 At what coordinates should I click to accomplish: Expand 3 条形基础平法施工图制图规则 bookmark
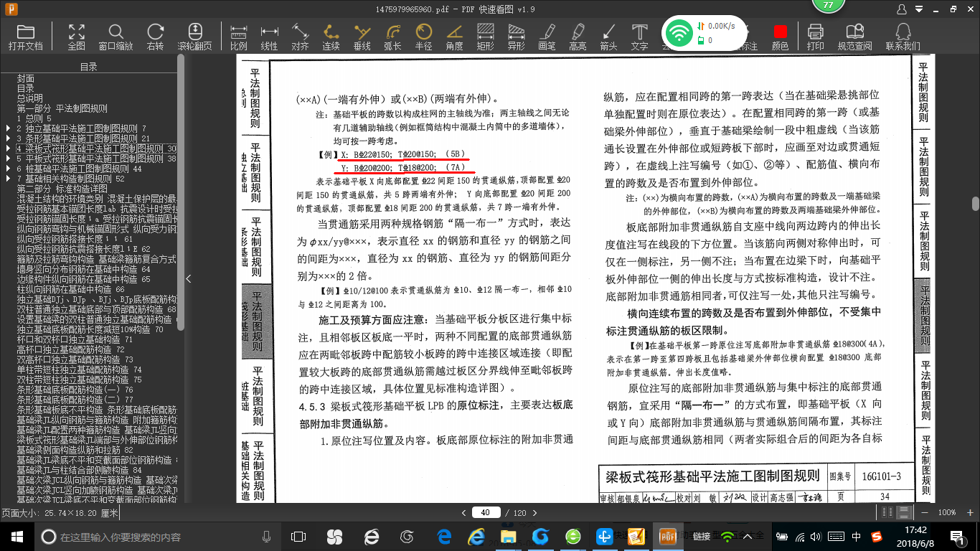8,138
